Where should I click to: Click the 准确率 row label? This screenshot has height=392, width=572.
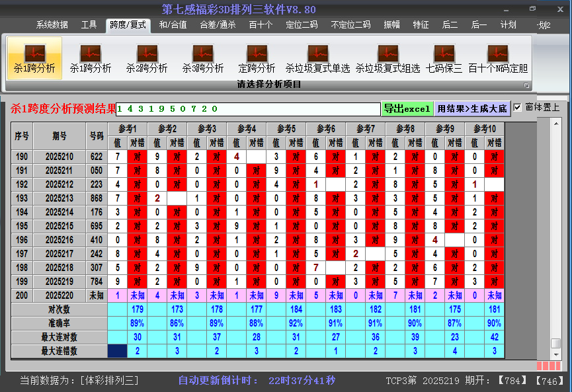[59, 323]
